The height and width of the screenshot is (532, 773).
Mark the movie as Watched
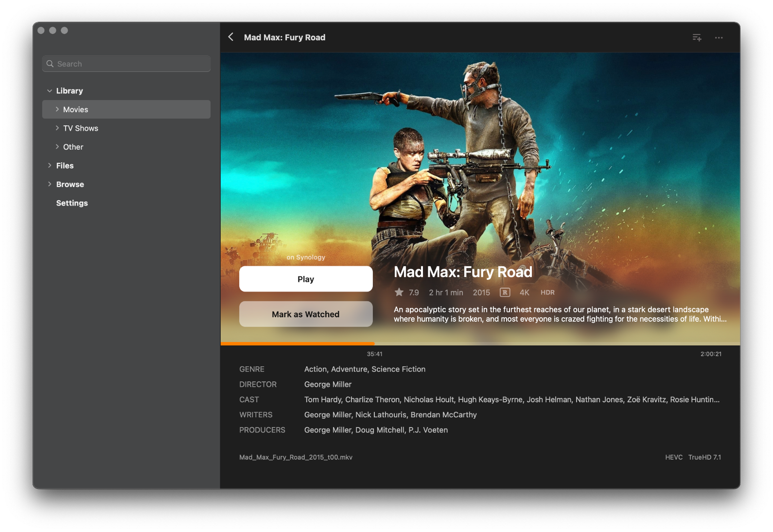306,314
